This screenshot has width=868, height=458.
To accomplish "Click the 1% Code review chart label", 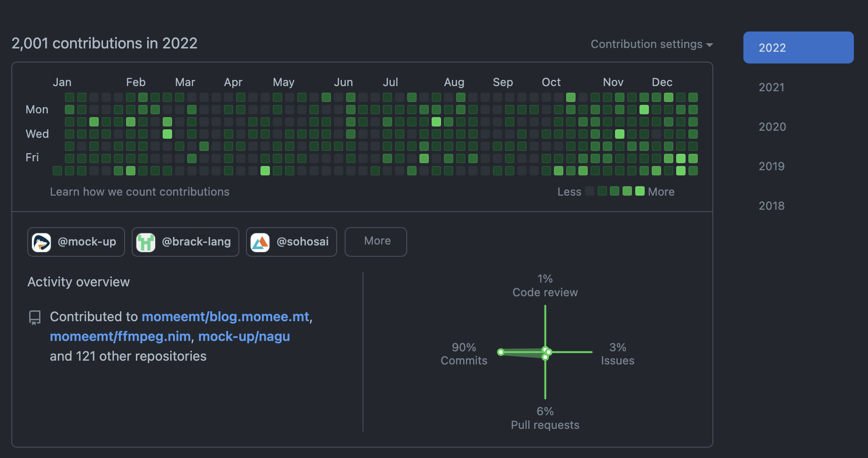I will click(545, 285).
